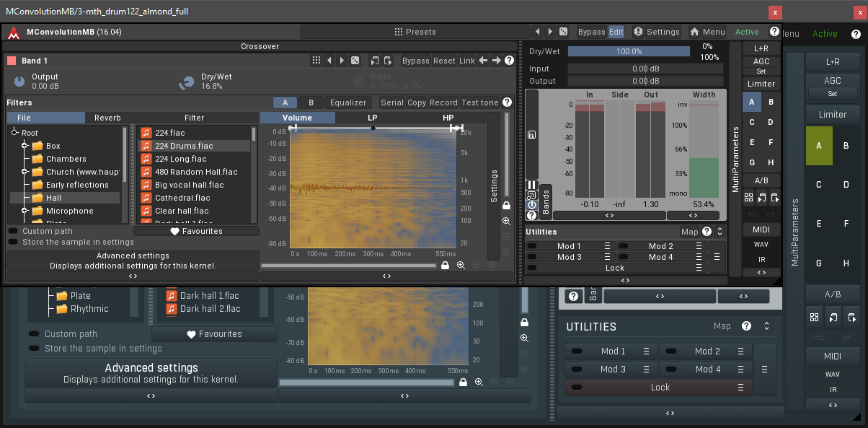
Task: Zoom in the spectrogram vertical axis
Action: click(506, 221)
